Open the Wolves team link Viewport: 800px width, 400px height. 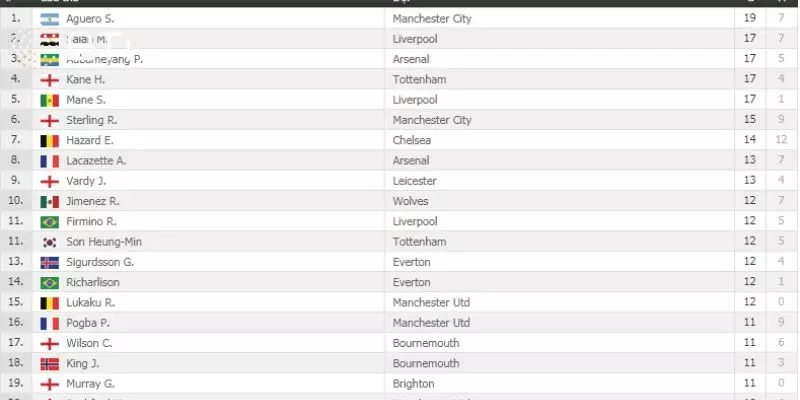(410, 201)
